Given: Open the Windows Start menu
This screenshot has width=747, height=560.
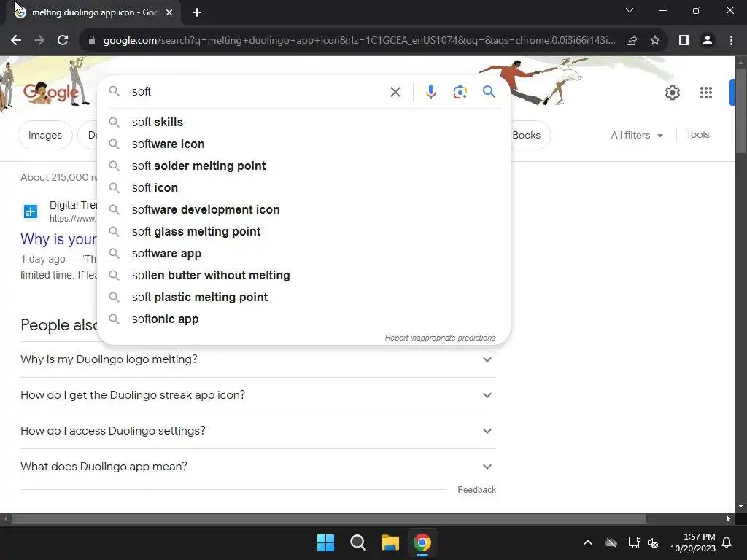Looking at the screenshot, I should click(326, 542).
